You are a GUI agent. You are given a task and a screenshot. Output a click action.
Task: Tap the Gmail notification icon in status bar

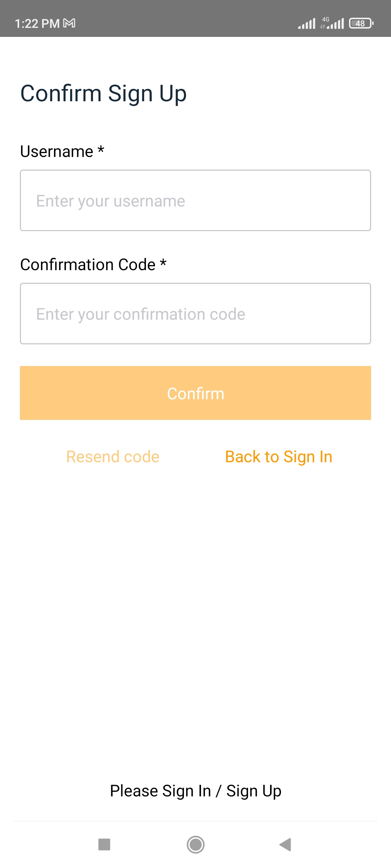tap(69, 24)
